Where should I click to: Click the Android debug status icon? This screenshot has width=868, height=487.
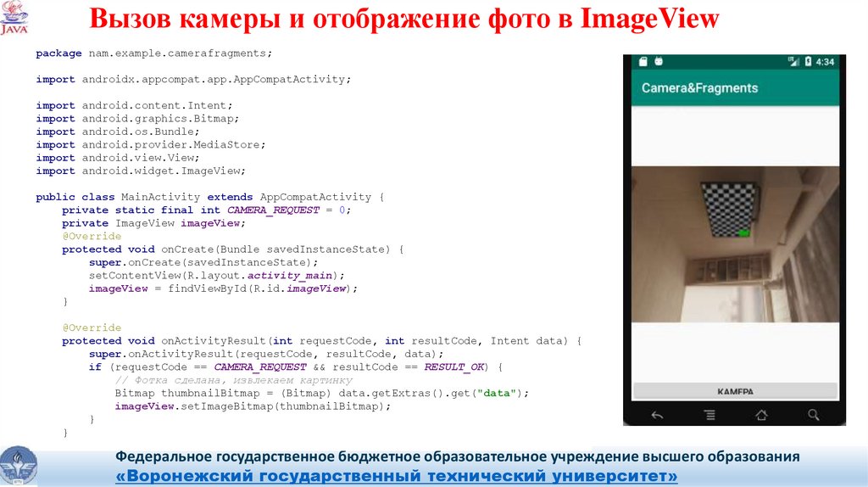[659, 62]
